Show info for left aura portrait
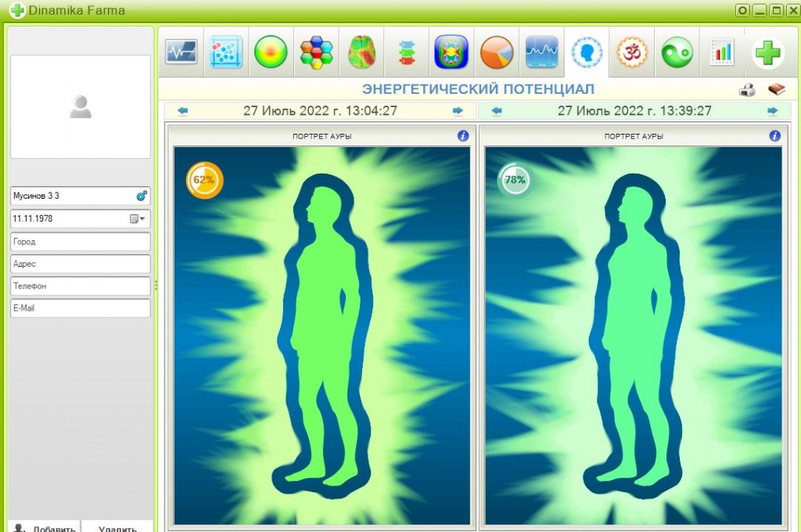This screenshot has width=801, height=532. pos(463,136)
